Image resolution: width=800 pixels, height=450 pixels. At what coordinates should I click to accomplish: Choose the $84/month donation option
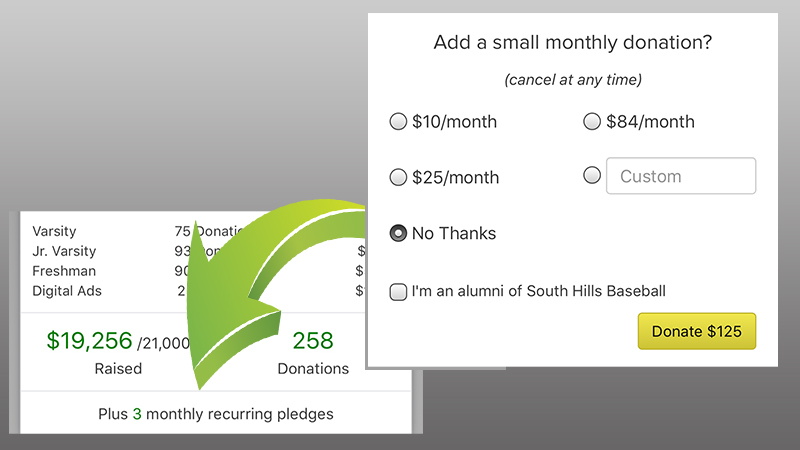coord(592,122)
